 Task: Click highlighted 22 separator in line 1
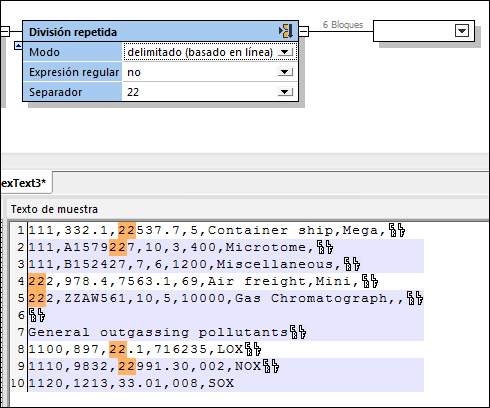point(127,230)
